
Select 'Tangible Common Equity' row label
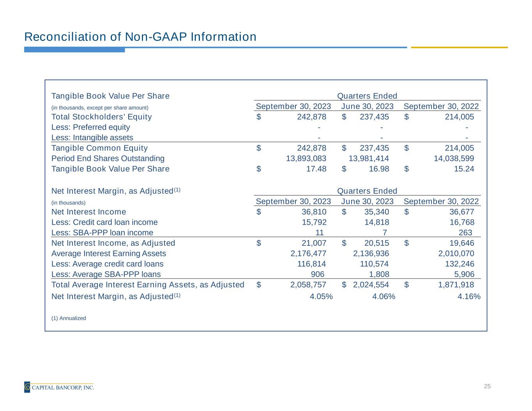point(100,148)
